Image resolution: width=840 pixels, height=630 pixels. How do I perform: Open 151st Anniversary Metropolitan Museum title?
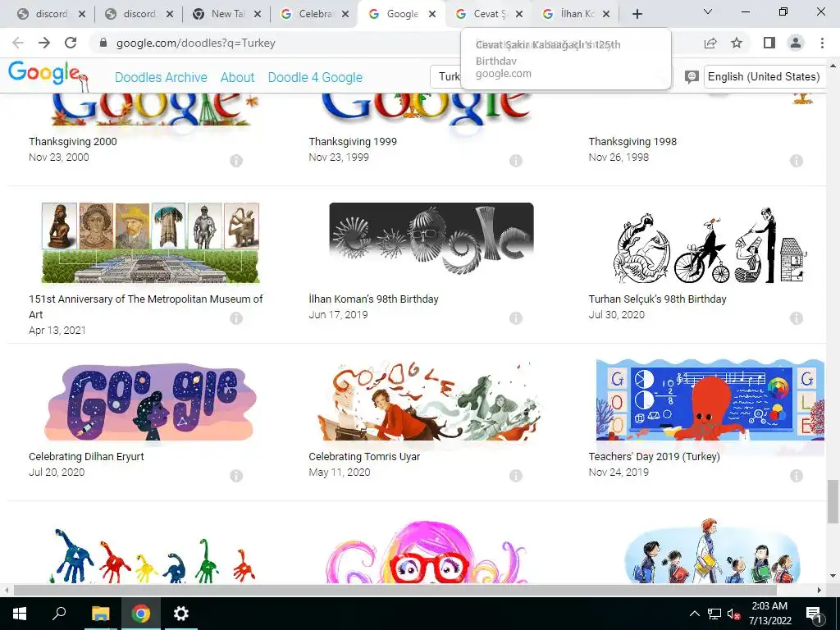[x=146, y=307]
